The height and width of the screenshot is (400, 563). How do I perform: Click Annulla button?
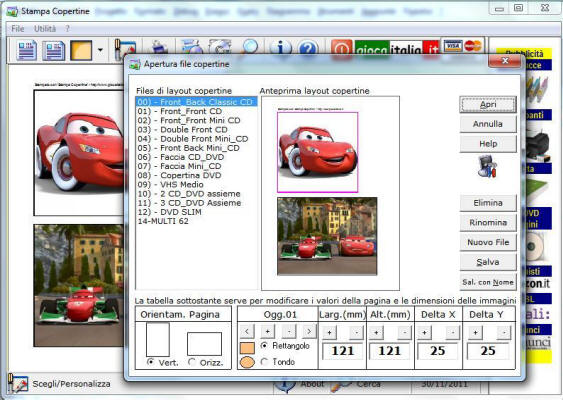(488, 124)
